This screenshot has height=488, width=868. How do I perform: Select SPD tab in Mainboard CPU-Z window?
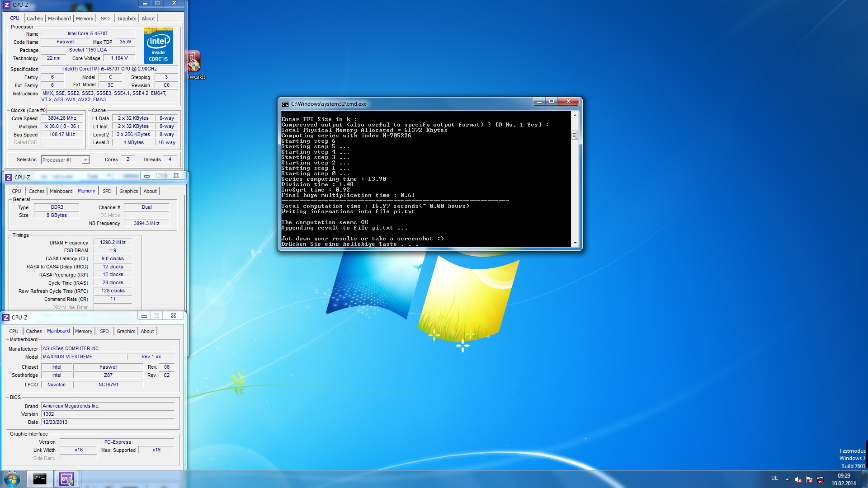(x=104, y=331)
